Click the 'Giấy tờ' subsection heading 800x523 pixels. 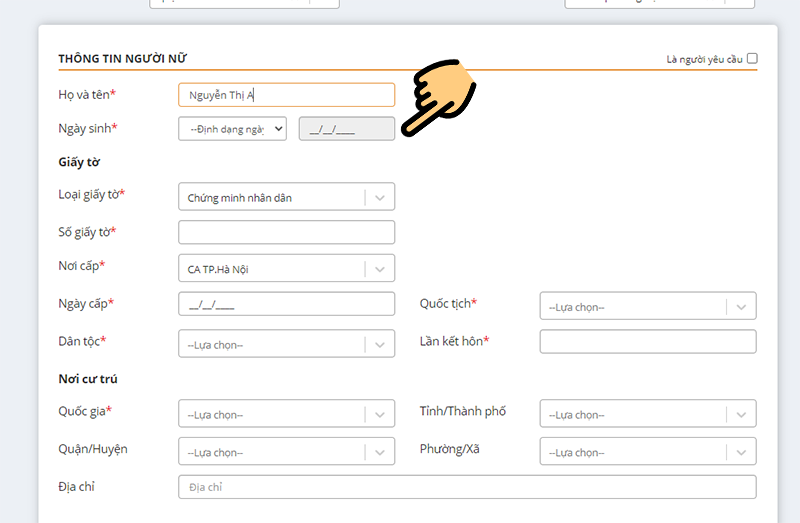point(79,162)
